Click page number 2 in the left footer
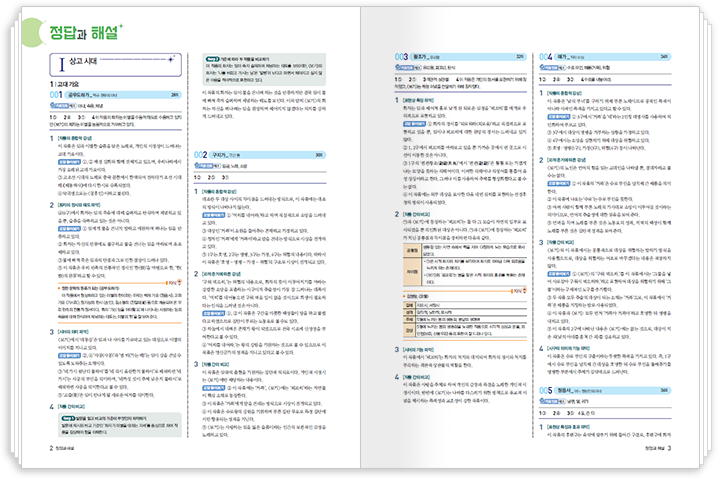The image size is (718, 479). [x=52, y=449]
